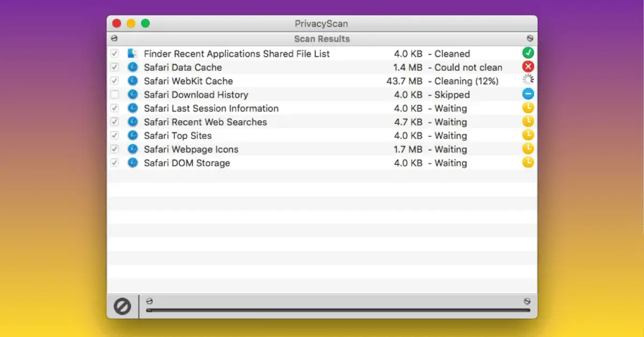644x337 pixels.
Task: Click the stop-scan icon in the bottom left
Action: (x=123, y=306)
